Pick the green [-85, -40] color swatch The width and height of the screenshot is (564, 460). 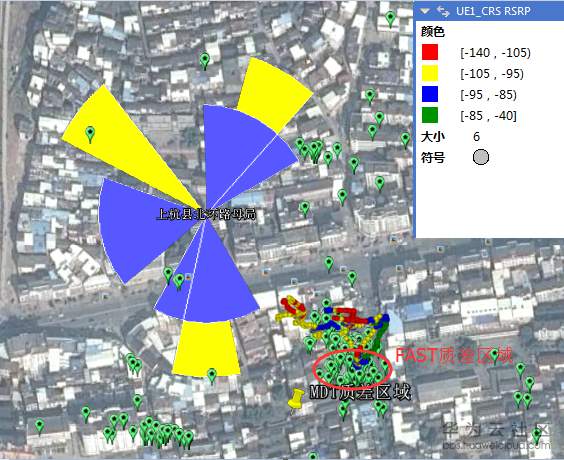(x=430, y=115)
